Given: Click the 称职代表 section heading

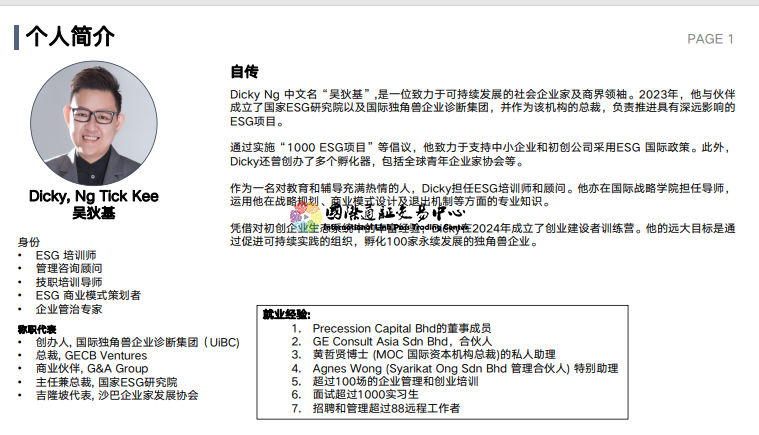Looking at the screenshot, I should click(37, 329).
